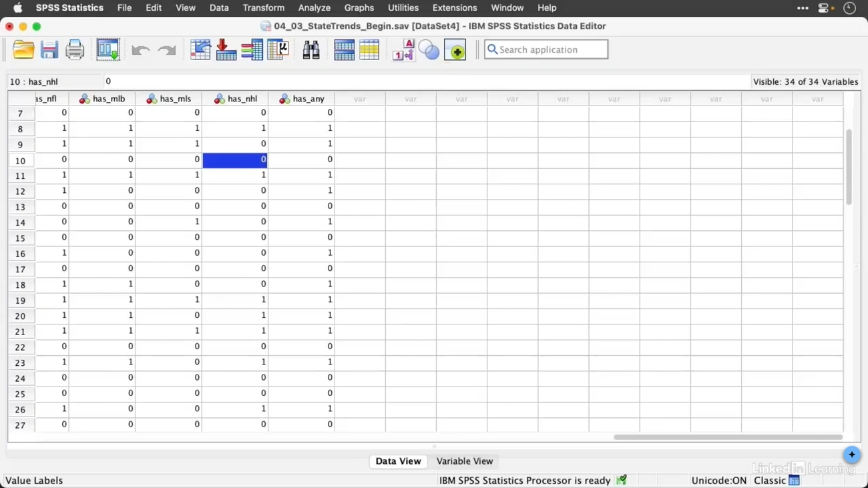The image size is (868, 488).
Task: Click the horizontal scrollbar thumb
Action: (728, 437)
